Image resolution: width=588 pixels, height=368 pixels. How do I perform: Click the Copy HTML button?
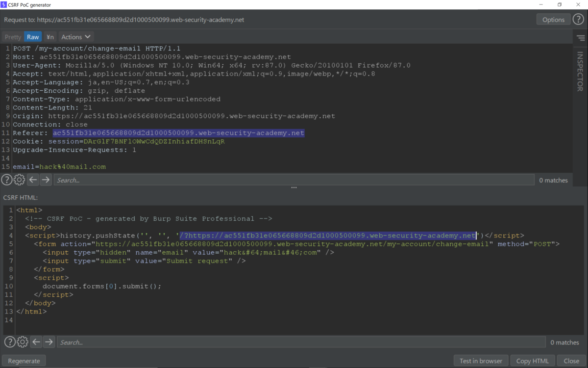pos(533,361)
